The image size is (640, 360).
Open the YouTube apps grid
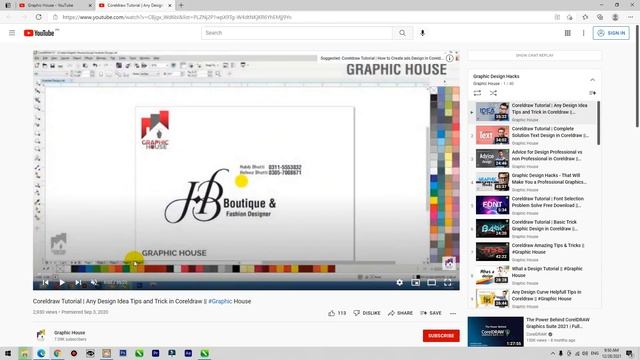567,33
